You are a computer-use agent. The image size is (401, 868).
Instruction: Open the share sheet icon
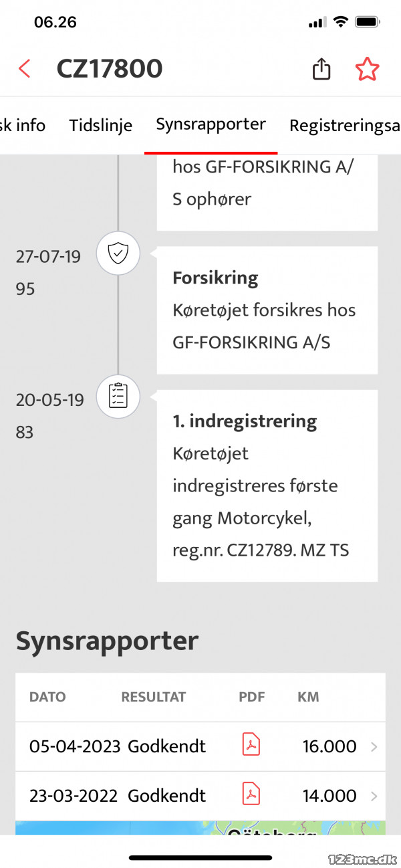(321, 69)
